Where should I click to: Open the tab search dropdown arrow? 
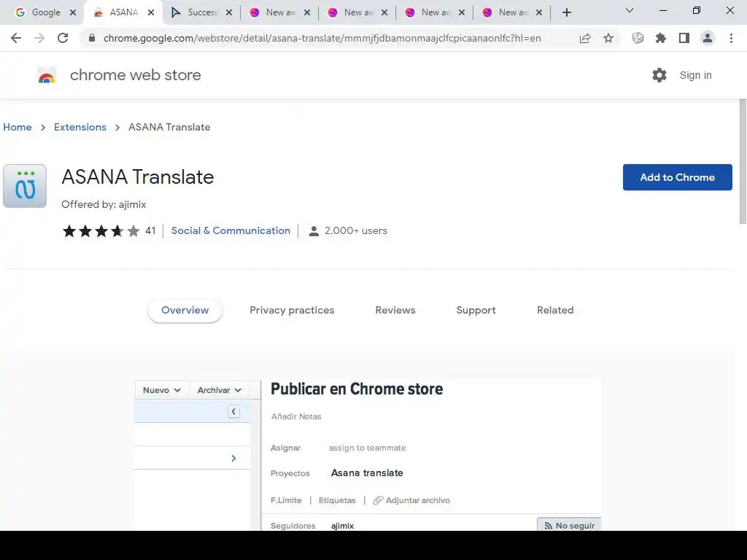pyautogui.click(x=630, y=10)
